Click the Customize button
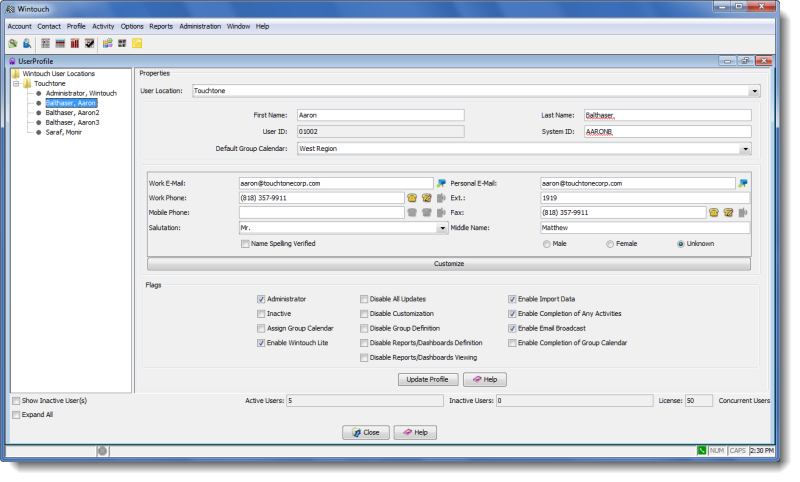The image size is (800, 482). [449, 265]
